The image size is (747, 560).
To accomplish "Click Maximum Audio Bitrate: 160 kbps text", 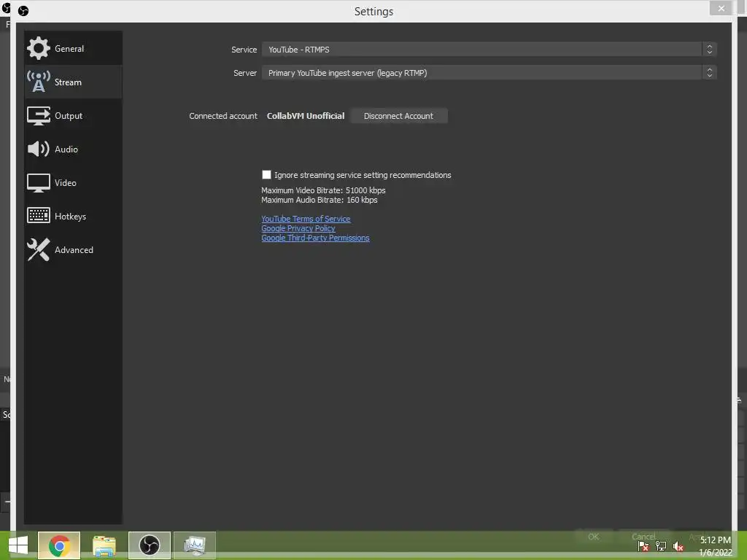I will pos(320,200).
